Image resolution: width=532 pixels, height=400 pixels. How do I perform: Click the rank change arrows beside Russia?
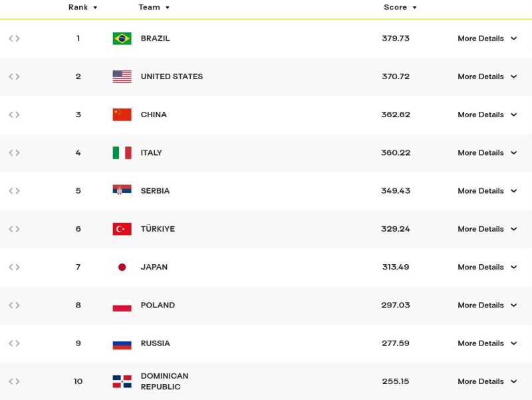point(14,343)
